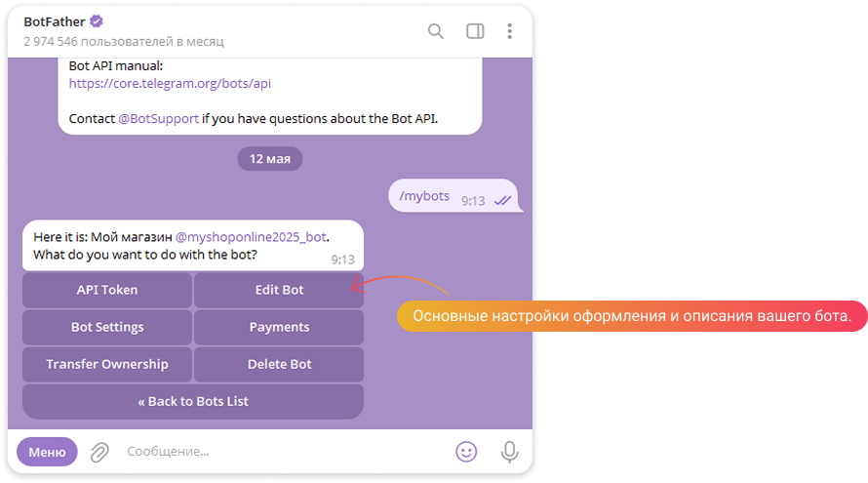This screenshot has width=868, height=483.
Task: Toggle the side panel icon
Action: 475,31
